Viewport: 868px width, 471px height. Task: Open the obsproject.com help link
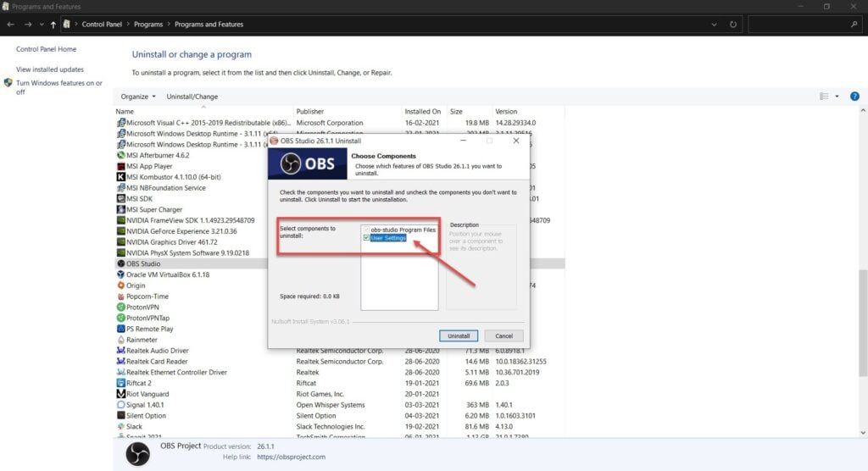tap(292, 457)
